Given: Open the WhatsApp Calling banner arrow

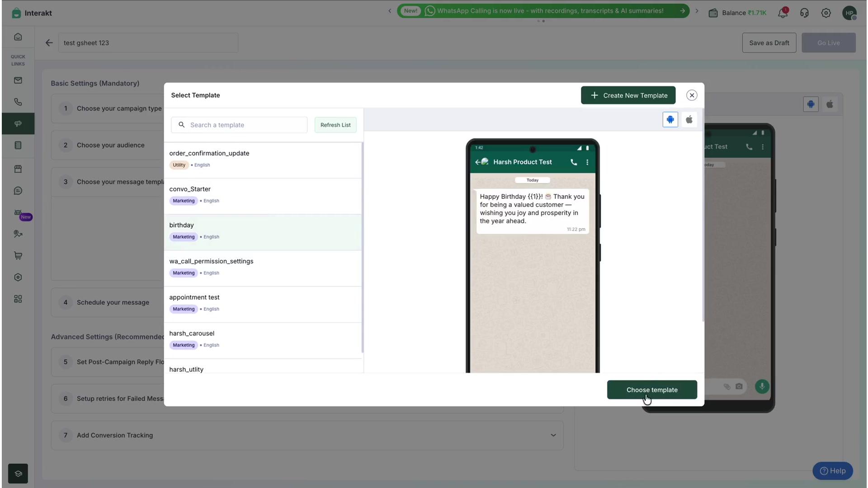Looking at the screenshot, I should pos(682,11).
